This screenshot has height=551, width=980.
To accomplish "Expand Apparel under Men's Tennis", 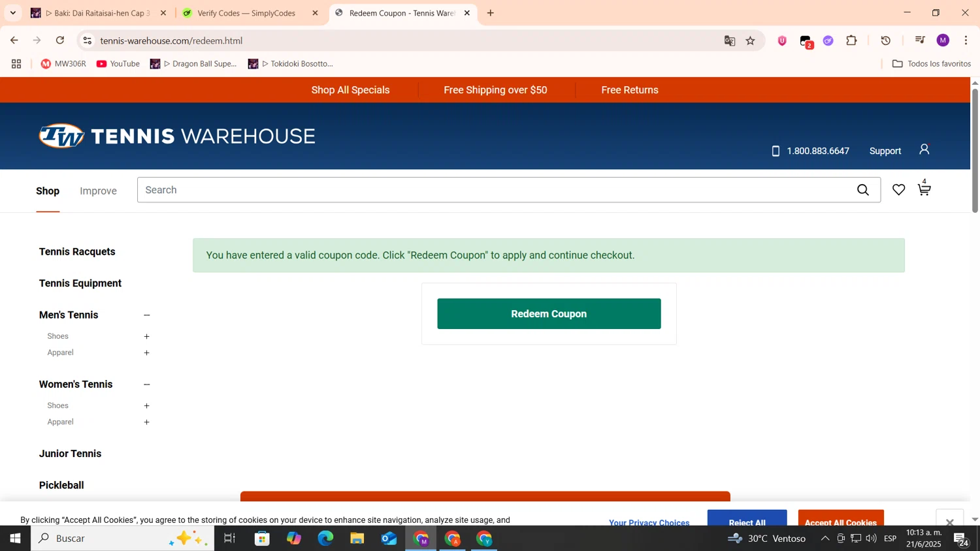I will [x=147, y=353].
